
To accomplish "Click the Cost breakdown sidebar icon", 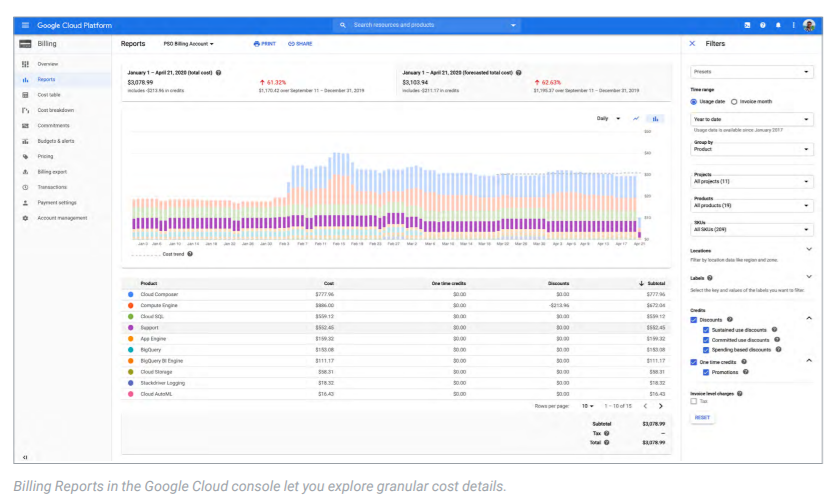I will coord(25,110).
